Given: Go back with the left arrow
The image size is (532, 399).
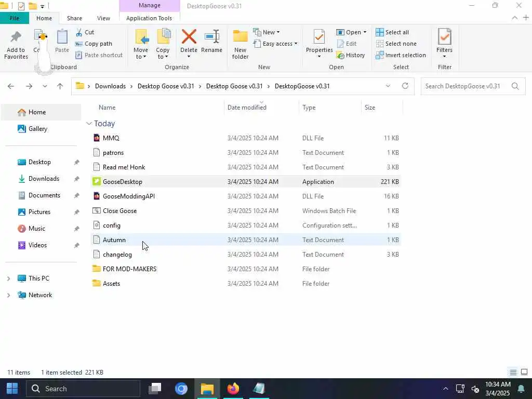Looking at the screenshot, I should [x=11, y=86].
